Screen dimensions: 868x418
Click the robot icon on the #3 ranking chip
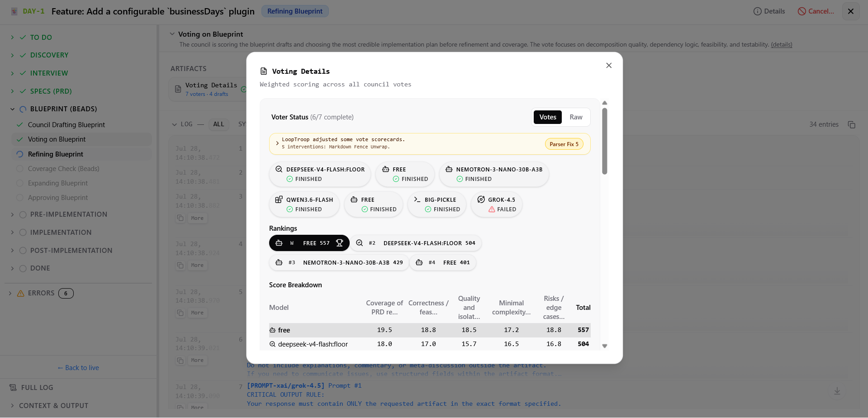(279, 262)
